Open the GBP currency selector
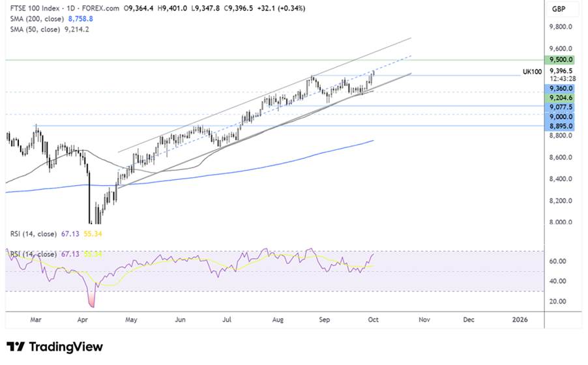 [558, 9]
